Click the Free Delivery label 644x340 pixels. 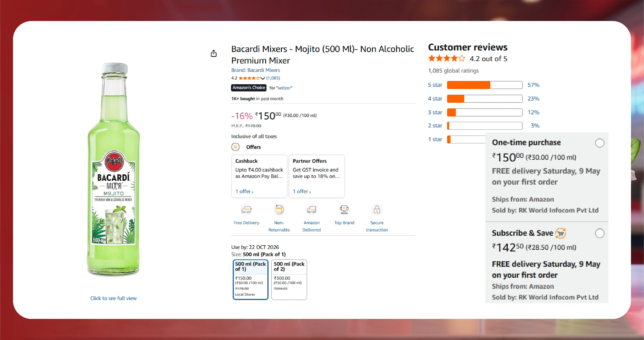[246, 223]
